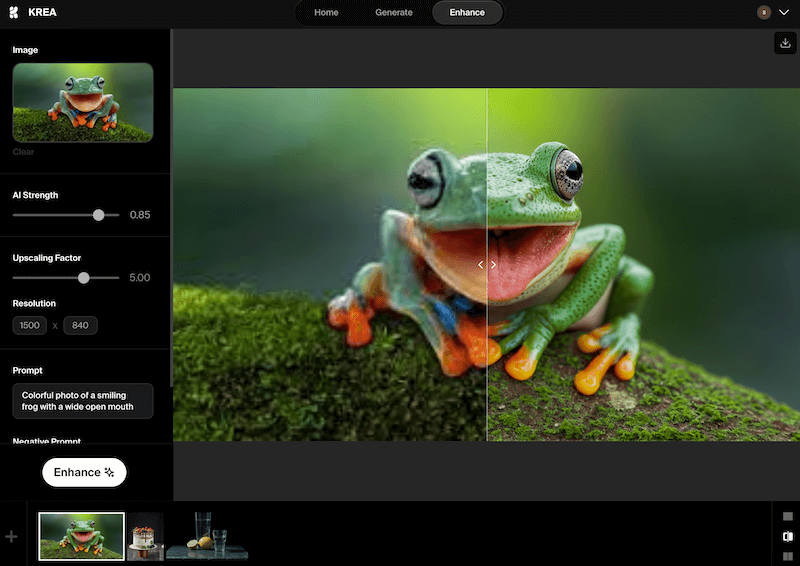Click the add new image plus icon
This screenshot has height=566, width=800.
tap(12, 537)
